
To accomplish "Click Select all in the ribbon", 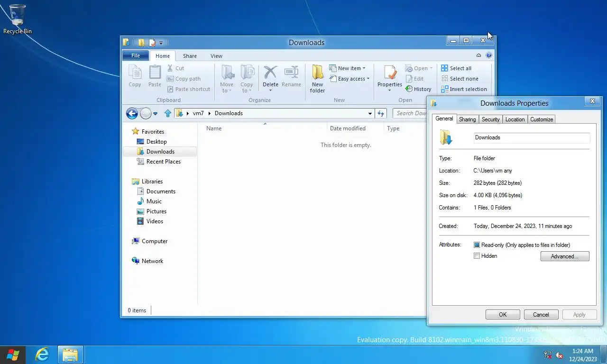I will click(x=456, y=68).
